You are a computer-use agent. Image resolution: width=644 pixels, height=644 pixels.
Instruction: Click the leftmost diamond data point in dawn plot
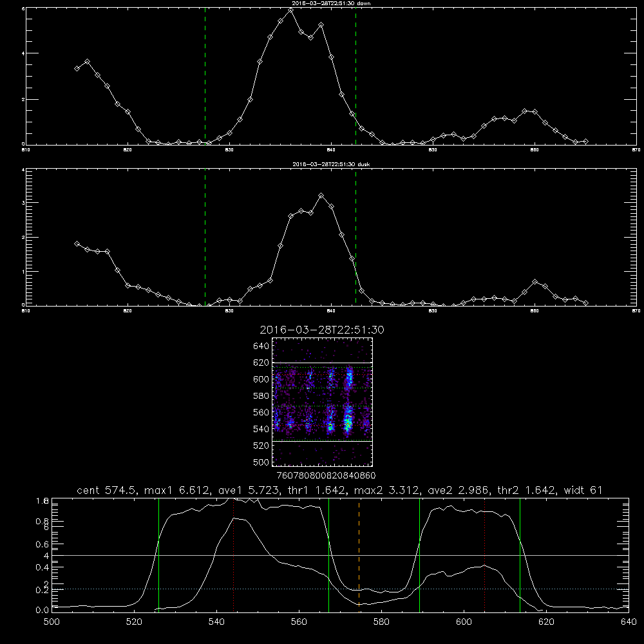[x=77, y=69]
